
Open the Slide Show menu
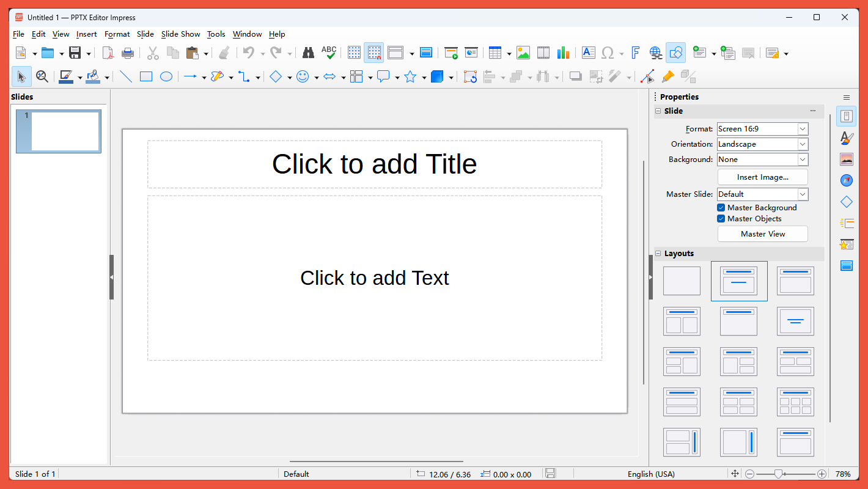click(181, 34)
